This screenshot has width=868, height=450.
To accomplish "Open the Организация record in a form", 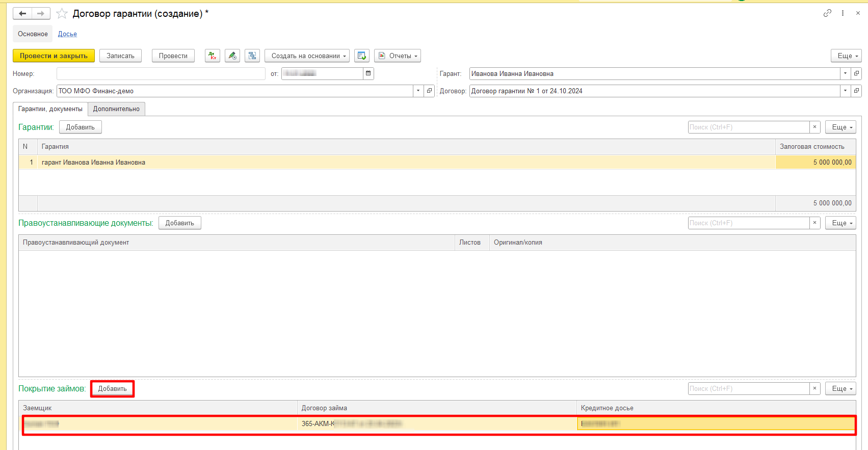I will click(x=429, y=91).
